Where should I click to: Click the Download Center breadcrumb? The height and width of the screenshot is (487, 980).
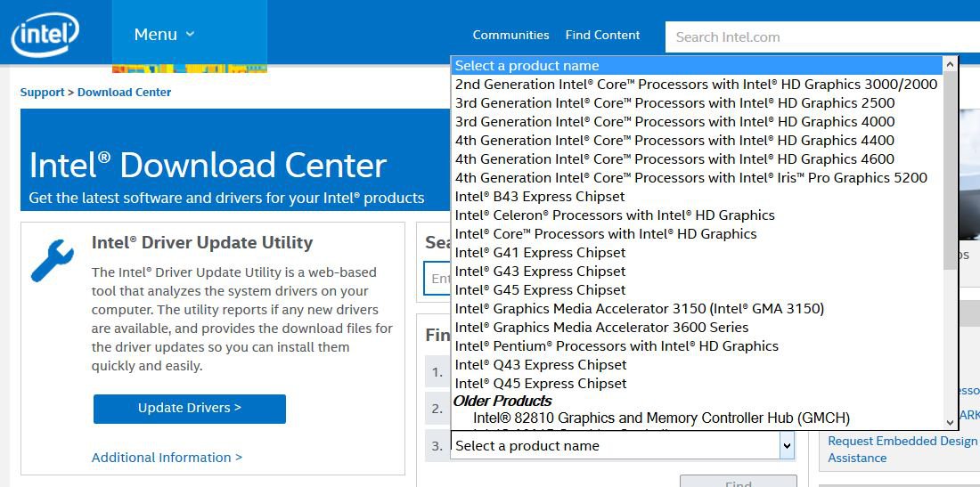[124, 93]
